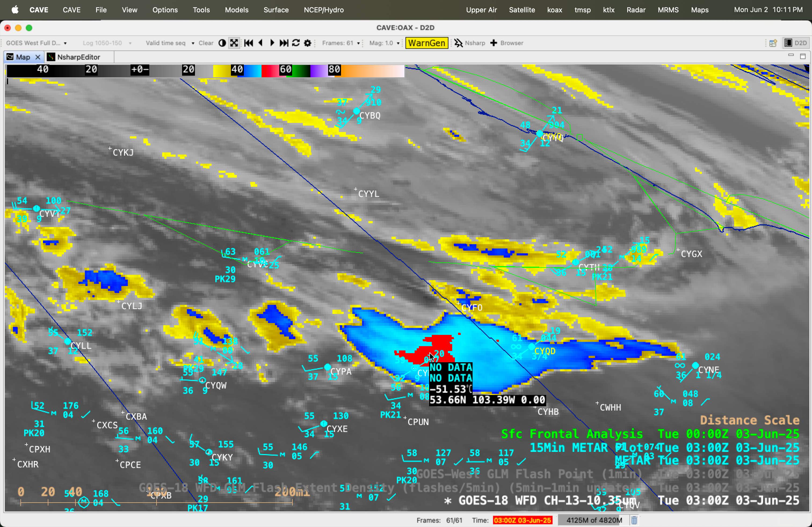Click the macOS clock in menu bar
The width and height of the screenshot is (812, 527).
click(x=768, y=10)
